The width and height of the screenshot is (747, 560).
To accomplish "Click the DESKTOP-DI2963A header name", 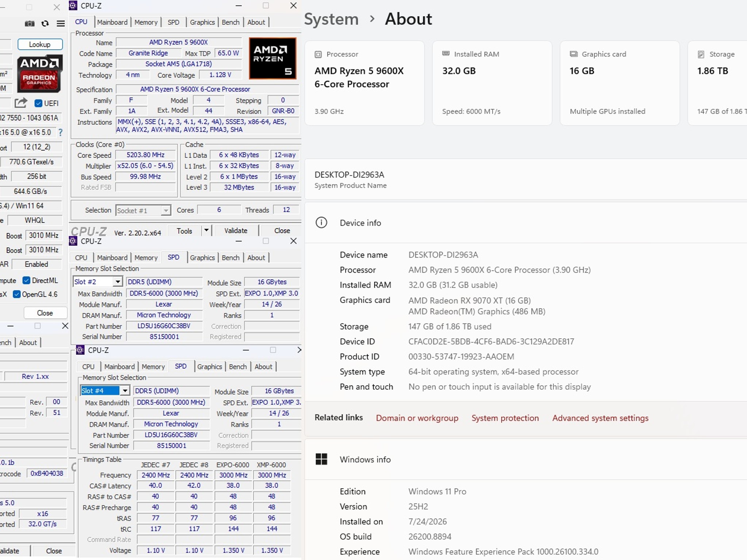I will 349,175.
